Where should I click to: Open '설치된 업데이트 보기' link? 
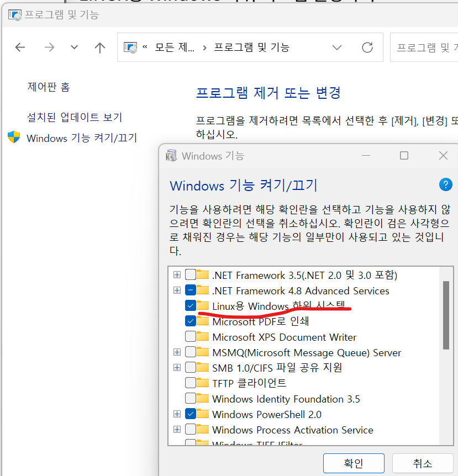pos(75,117)
